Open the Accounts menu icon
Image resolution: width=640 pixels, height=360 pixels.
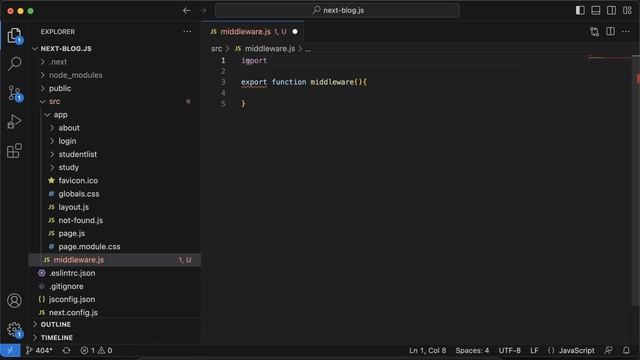pos(14,300)
